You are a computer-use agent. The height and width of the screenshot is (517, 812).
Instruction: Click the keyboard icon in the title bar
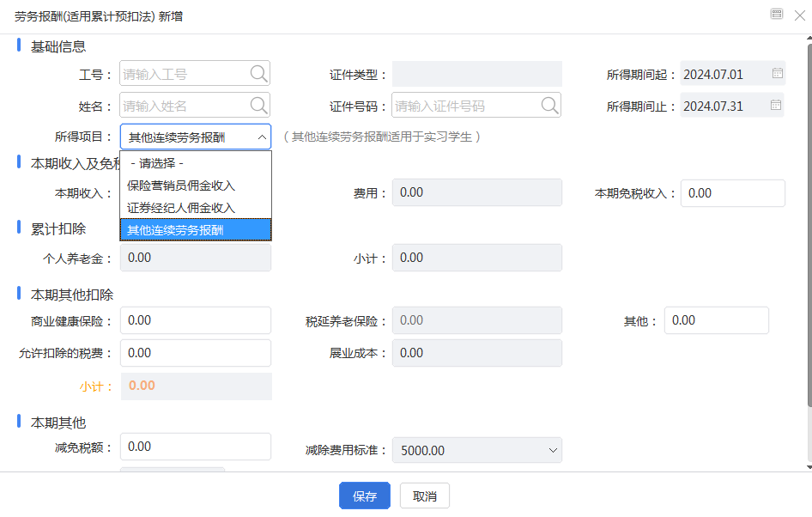(x=777, y=14)
